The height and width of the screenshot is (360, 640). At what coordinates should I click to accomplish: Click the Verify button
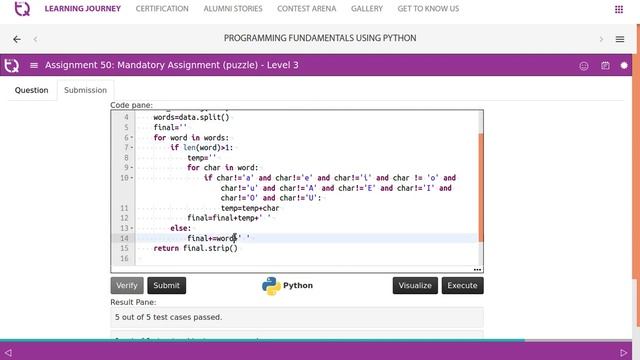(127, 285)
